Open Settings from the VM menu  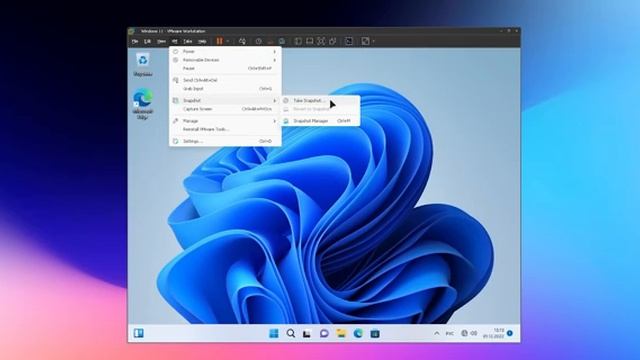tap(225, 141)
